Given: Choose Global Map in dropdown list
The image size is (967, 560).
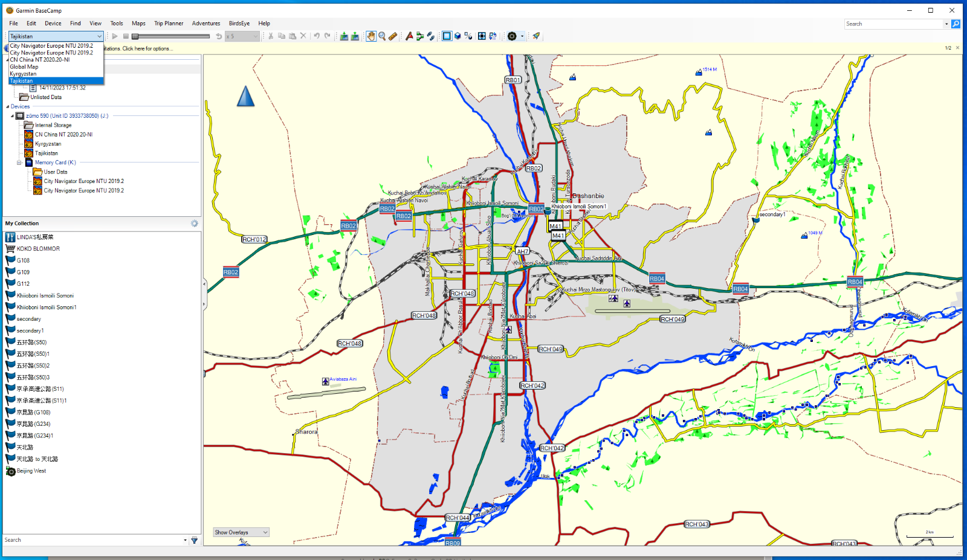Looking at the screenshot, I should point(56,67).
